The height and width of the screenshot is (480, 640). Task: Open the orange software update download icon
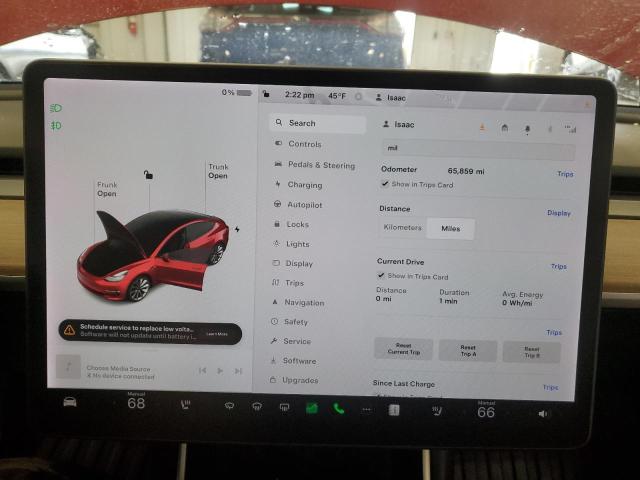(482, 128)
